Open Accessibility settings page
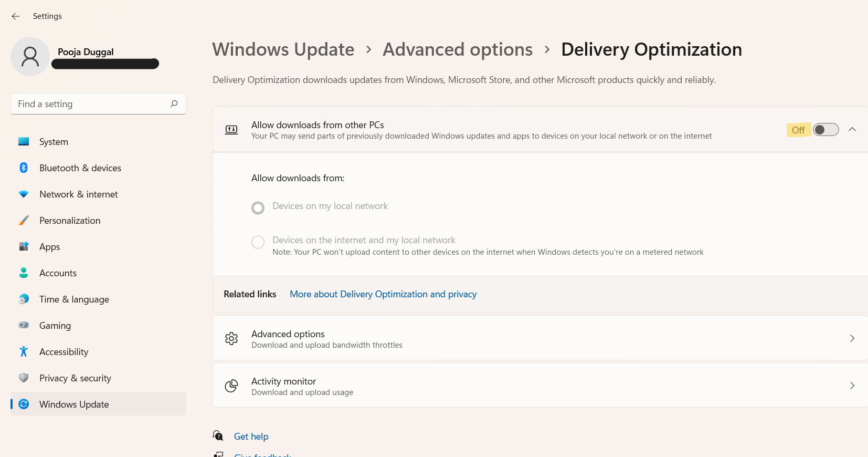 [63, 352]
